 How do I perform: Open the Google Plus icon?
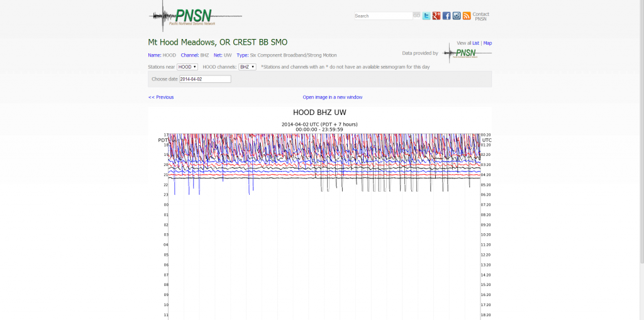pyautogui.click(x=436, y=16)
